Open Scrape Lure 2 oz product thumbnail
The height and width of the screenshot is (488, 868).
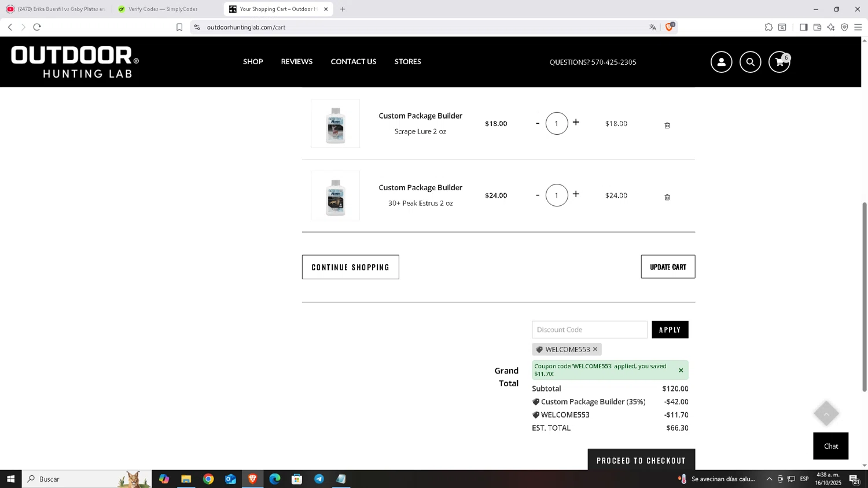click(336, 123)
